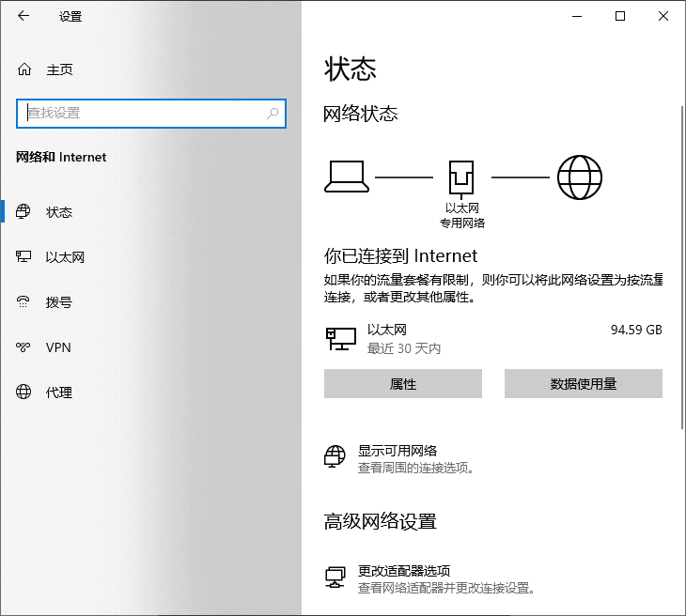
Task: Click the 网络和 Internet section title
Action: [x=61, y=157]
